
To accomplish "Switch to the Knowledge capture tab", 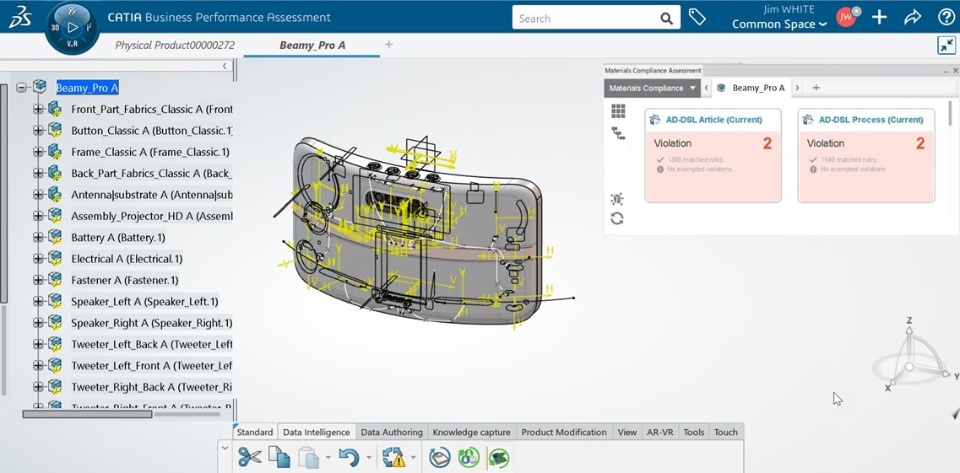I will tap(471, 432).
